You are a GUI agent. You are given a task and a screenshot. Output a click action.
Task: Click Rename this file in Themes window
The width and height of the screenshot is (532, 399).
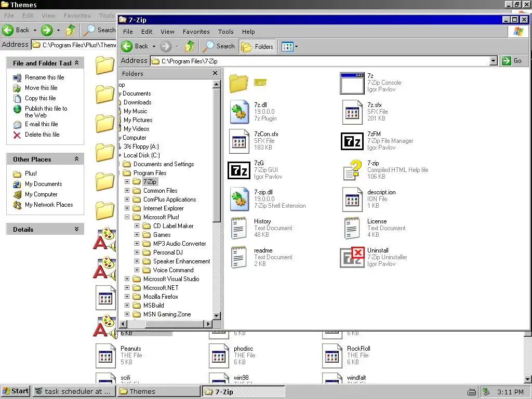(x=45, y=77)
